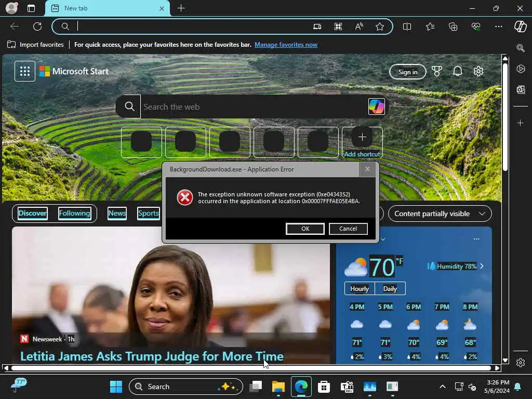This screenshot has height=399, width=532.
Task: Expand Content partially visible dropdown
Action: 440,214
